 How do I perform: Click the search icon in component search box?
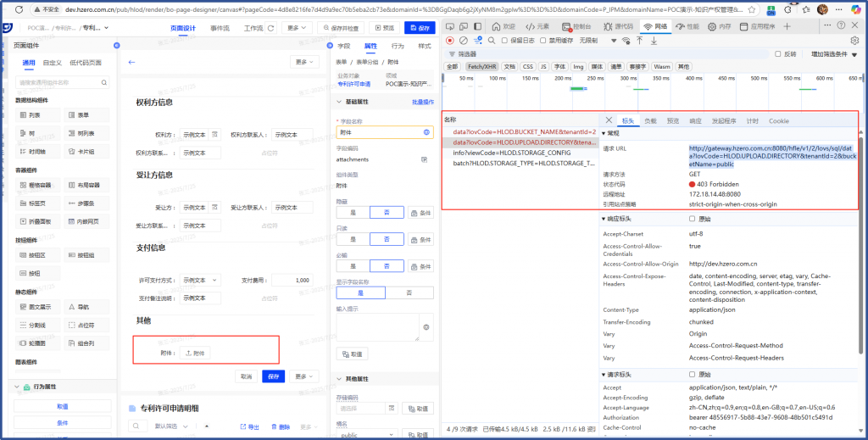tap(105, 82)
